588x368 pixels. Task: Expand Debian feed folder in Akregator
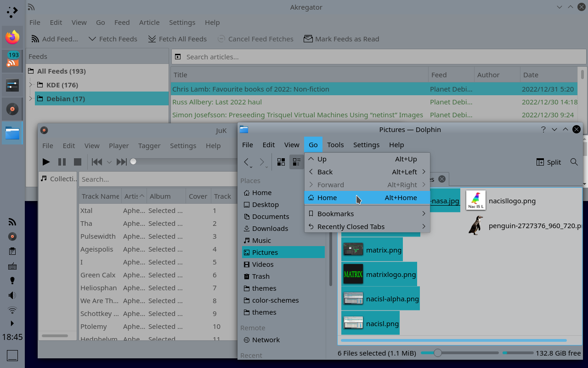[31, 99]
